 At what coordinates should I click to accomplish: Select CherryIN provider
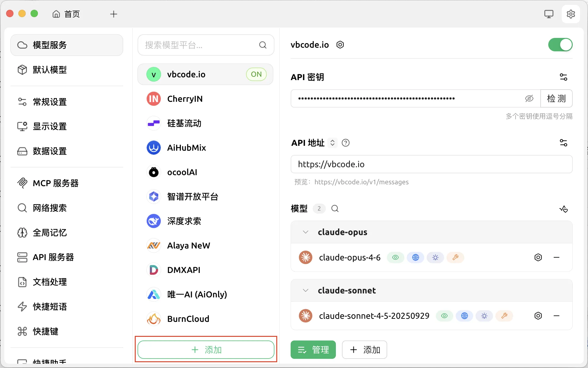(205, 99)
